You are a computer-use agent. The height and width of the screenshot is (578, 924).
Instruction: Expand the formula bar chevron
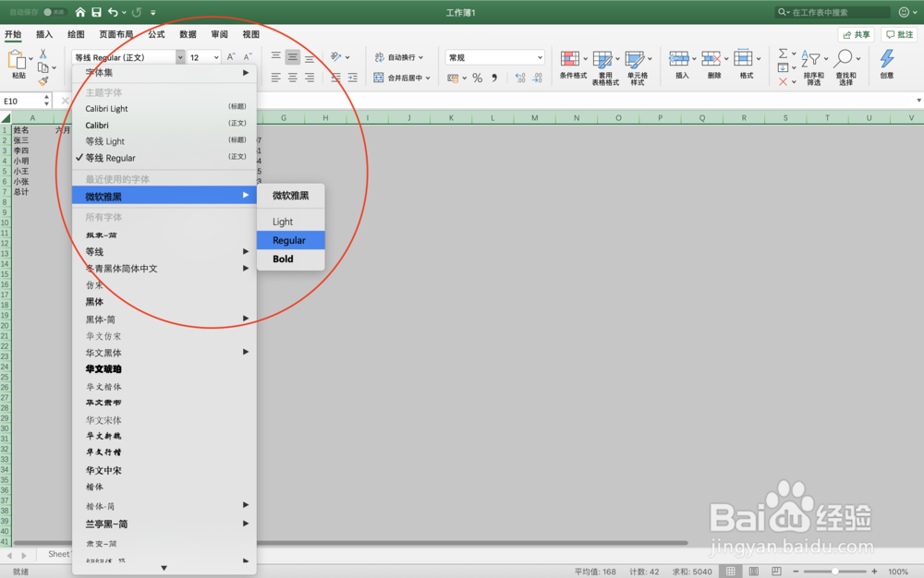918,101
